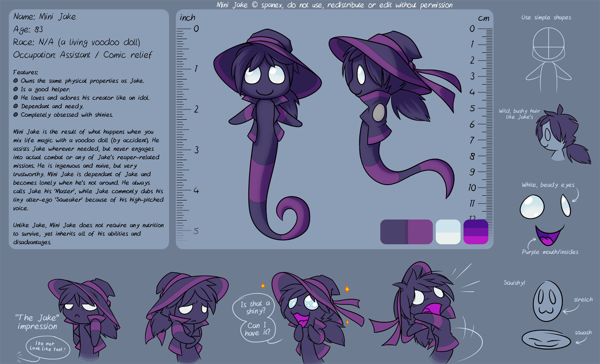Click the "Can I have it?" speech bubble
The image size is (600, 364).
[x=258, y=329]
